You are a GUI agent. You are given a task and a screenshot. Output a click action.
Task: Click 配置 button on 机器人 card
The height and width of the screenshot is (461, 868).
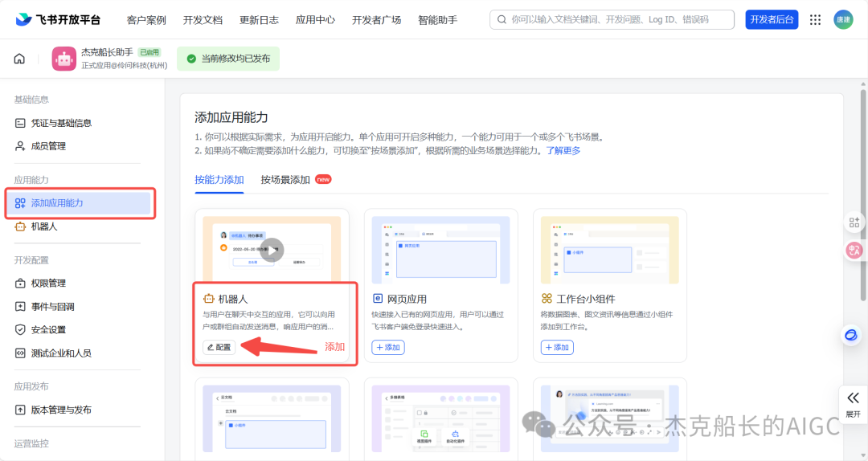(219, 347)
